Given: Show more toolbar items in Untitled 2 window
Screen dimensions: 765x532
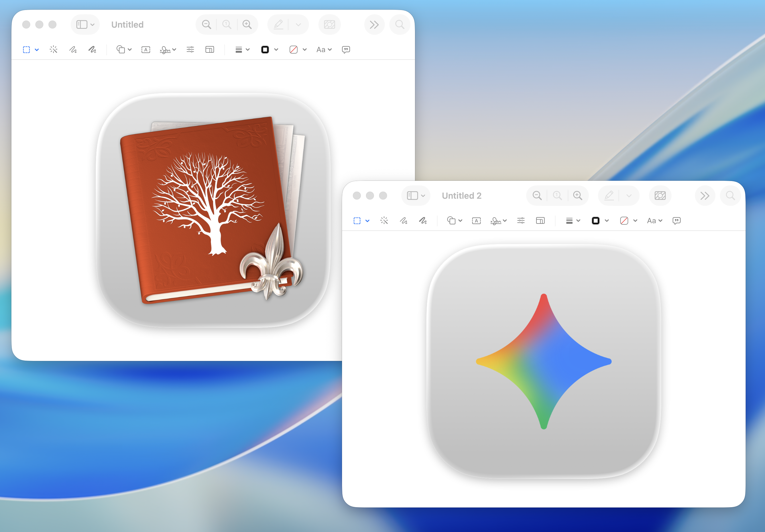Looking at the screenshot, I should point(705,195).
